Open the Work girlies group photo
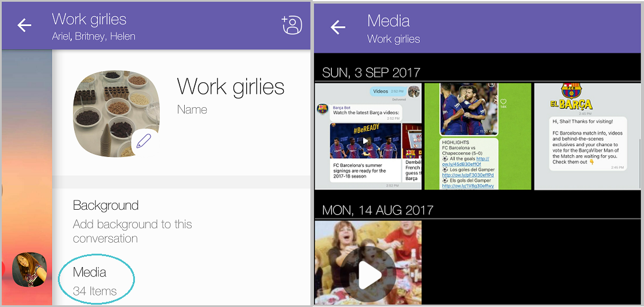 click(x=116, y=114)
